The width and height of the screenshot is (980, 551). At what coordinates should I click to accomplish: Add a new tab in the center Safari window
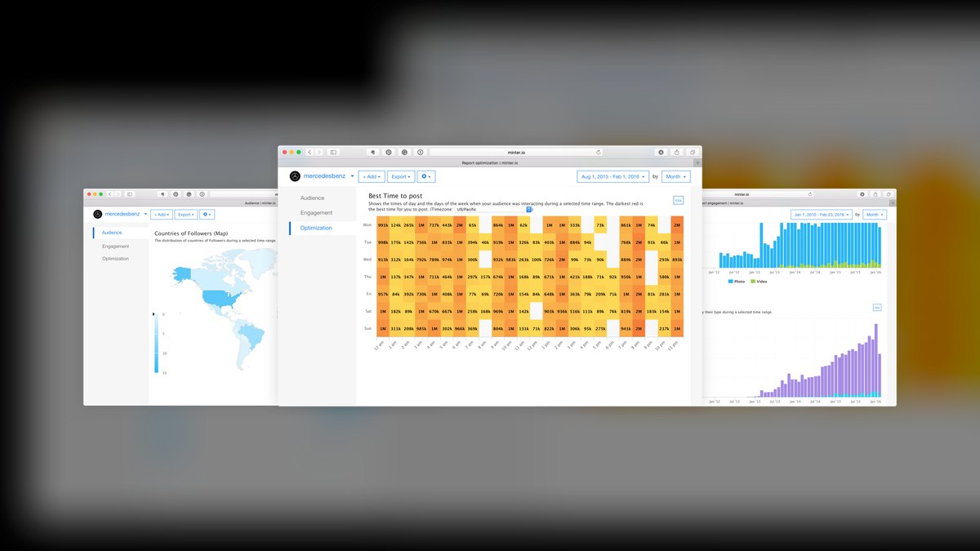click(697, 162)
